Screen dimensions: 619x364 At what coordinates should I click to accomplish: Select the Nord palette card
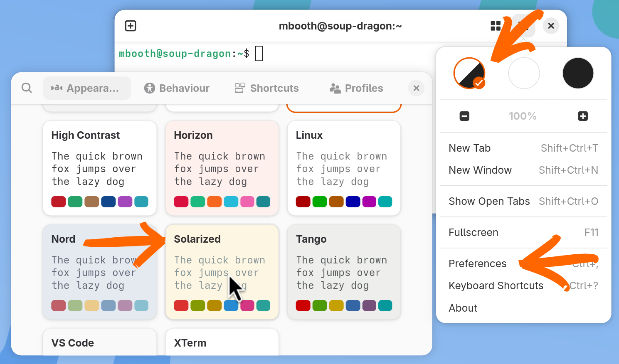point(100,272)
